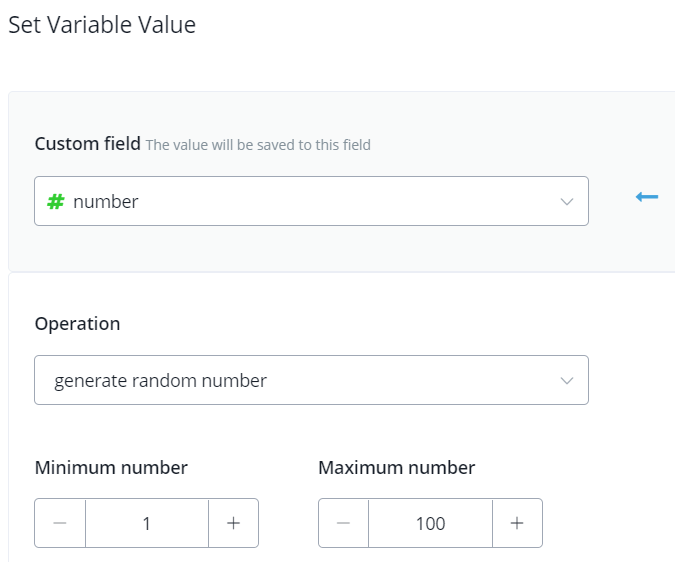Decrease the Minimum number with minus button
The height and width of the screenshot is (562, 675).
60,523
